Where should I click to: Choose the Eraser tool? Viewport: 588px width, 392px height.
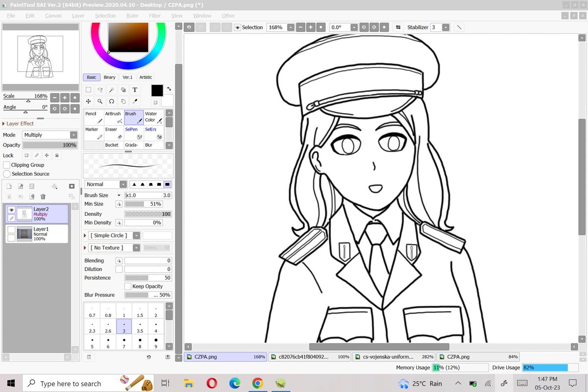point(114,133)
